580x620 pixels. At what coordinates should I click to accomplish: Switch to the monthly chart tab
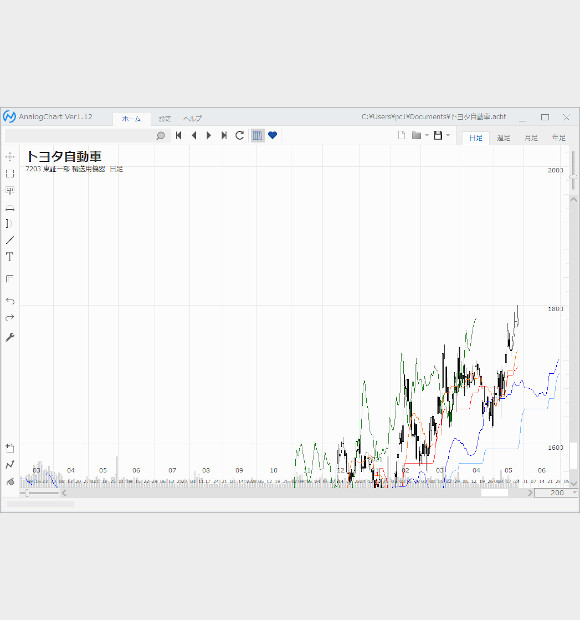coord(531,138)
